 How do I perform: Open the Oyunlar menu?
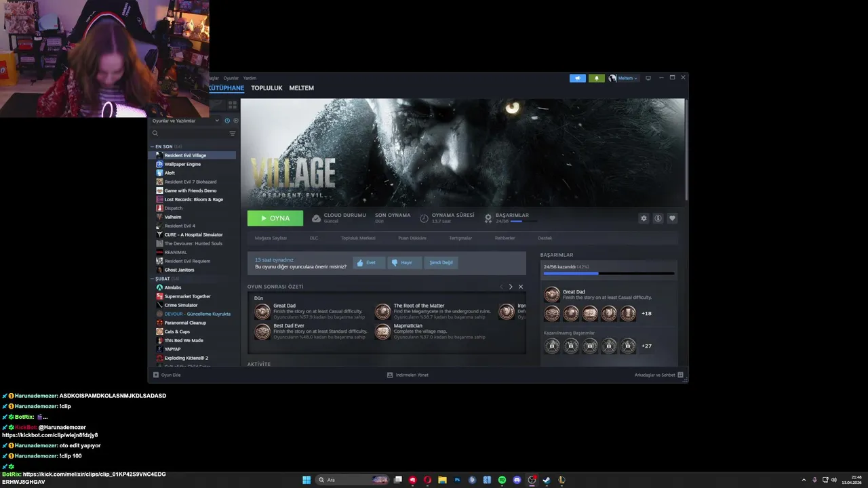pos(231,78)
